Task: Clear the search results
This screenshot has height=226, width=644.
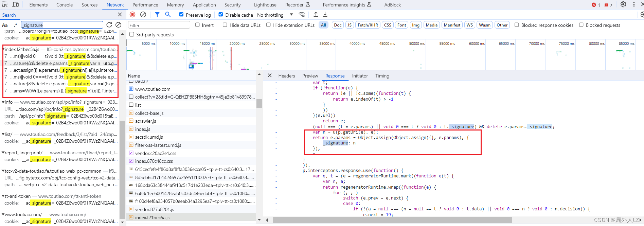Action: 118,25
